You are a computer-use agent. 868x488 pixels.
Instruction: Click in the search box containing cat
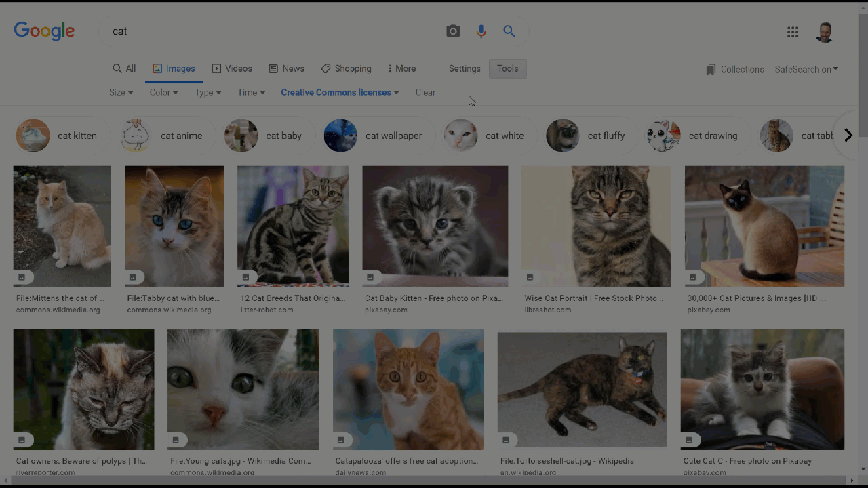click(271, 31)
